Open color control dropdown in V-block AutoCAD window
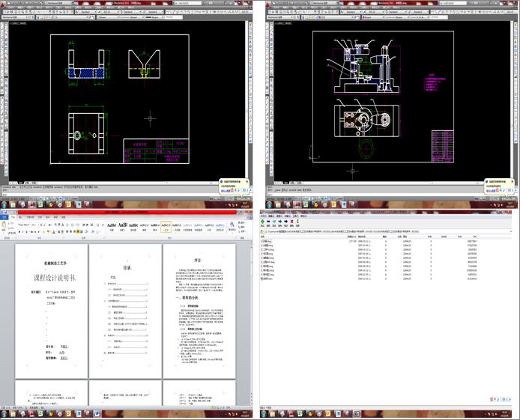The width and height of the screenshot is (520, 420). 107,17
